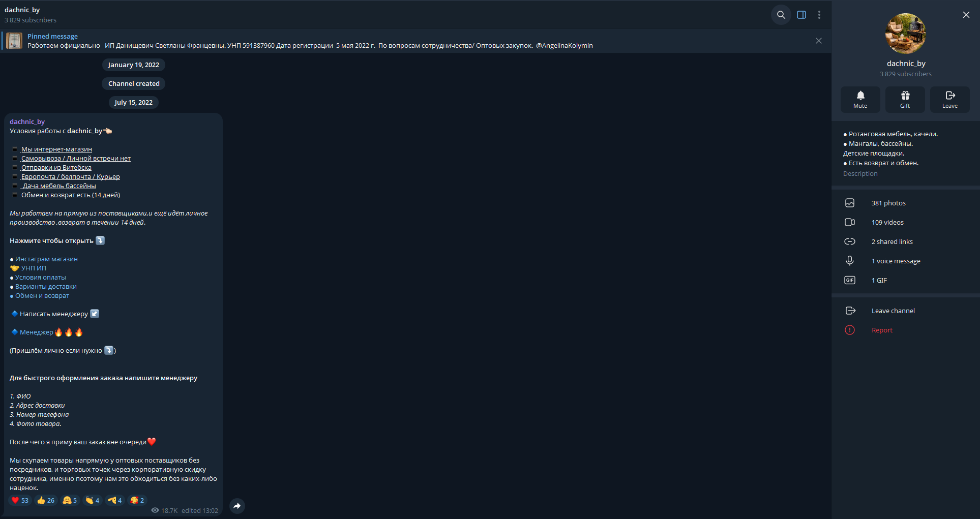Viewport: 980px width, 519px height.
Task: Click the microphone voice message icon
Action: click(x=850, y=261)
